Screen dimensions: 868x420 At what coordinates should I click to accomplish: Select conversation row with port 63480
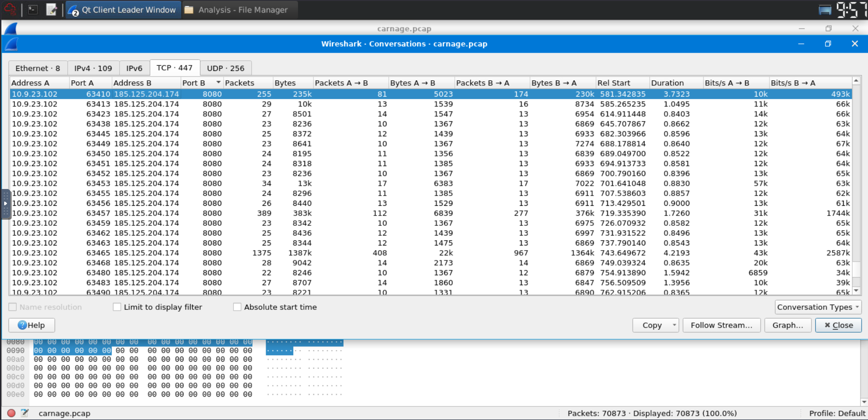(431, 273)
